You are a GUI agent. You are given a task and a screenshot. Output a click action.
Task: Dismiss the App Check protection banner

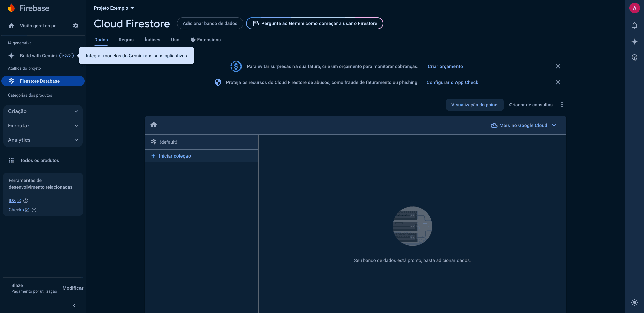click(x=558, y=82)
